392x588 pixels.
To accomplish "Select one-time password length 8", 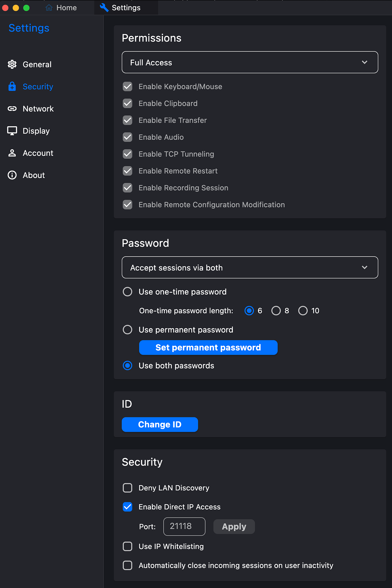I will point(276,311).
